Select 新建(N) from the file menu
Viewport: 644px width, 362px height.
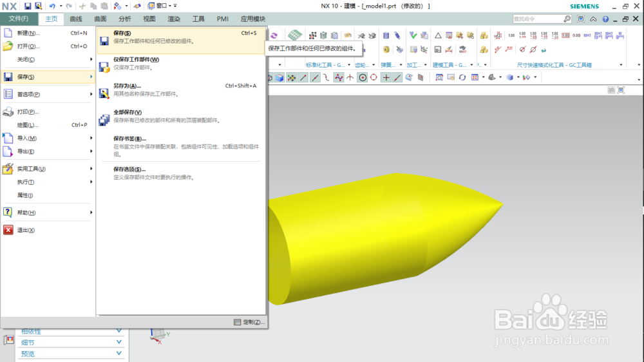(x=48, y=33)
